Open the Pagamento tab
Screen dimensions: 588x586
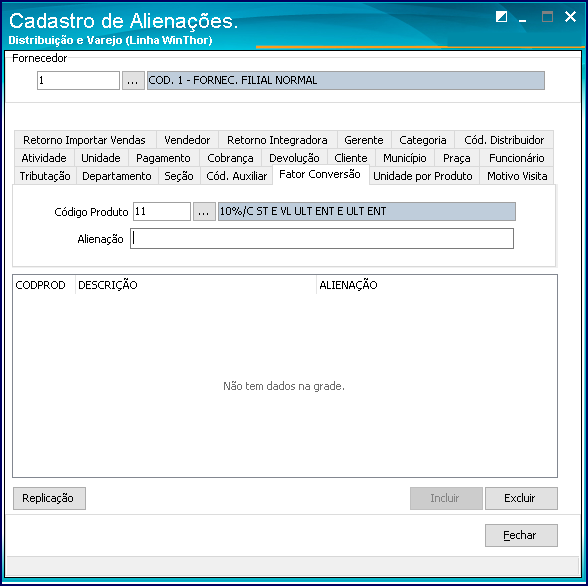(163, 158)
